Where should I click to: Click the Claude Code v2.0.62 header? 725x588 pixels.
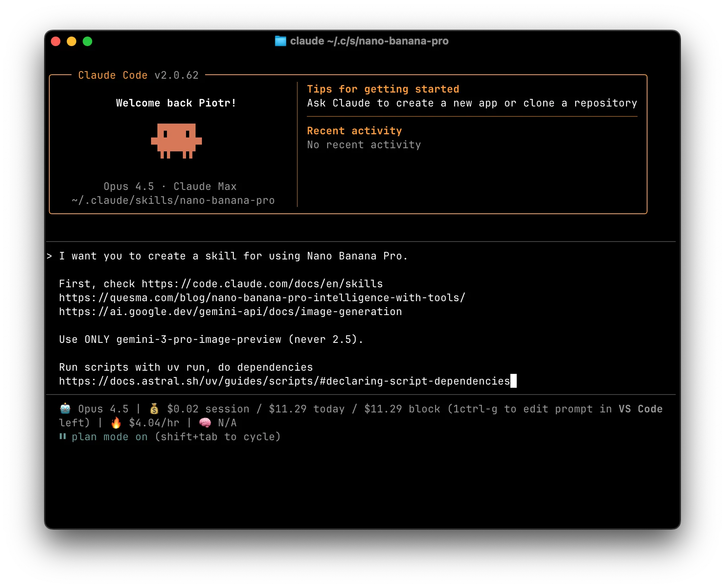pos(138,75)
